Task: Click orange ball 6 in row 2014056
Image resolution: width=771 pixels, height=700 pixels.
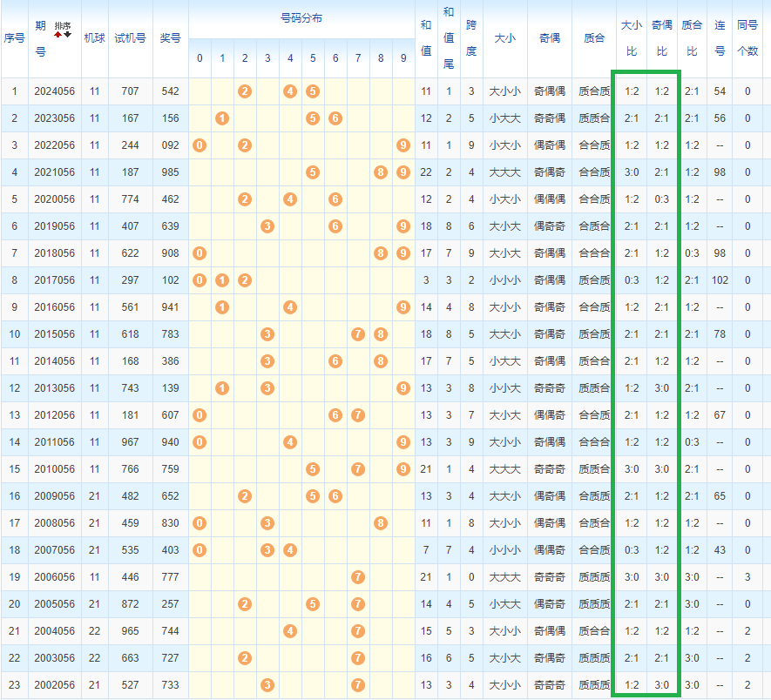Action: tap(335, 361)
